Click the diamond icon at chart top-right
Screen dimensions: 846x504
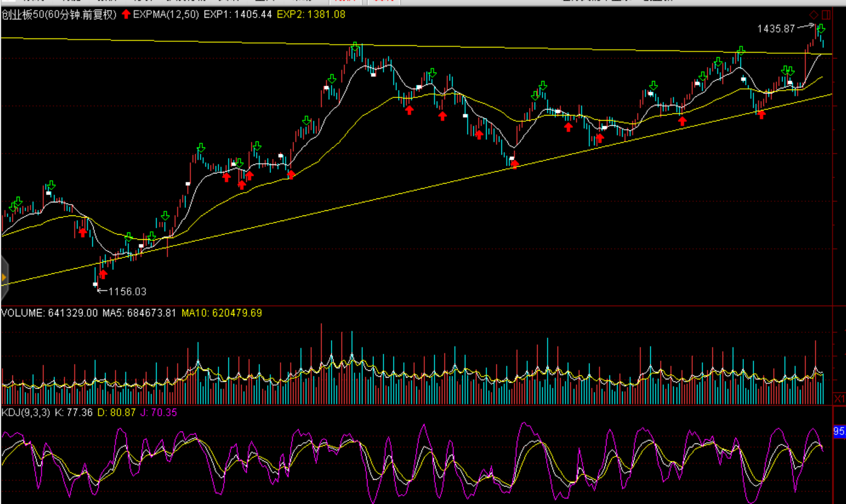pyautogui.click(x=814, y=15)
